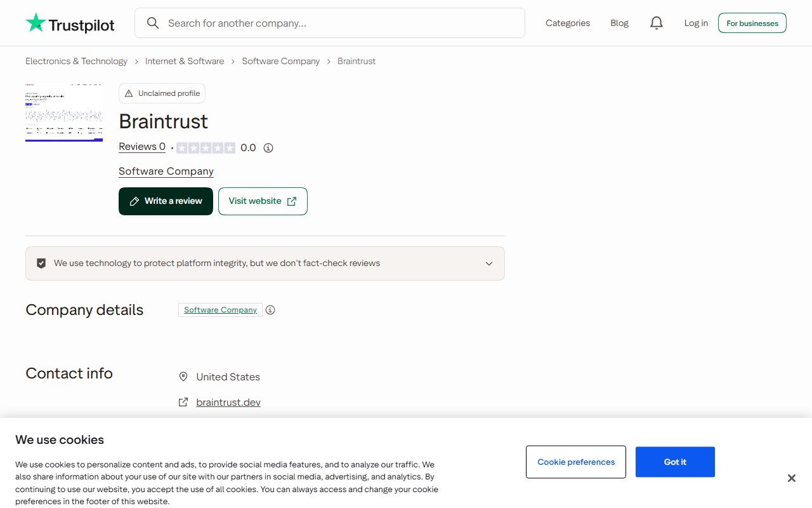Click the shield check icon in integrity notice

coord(41,264)
